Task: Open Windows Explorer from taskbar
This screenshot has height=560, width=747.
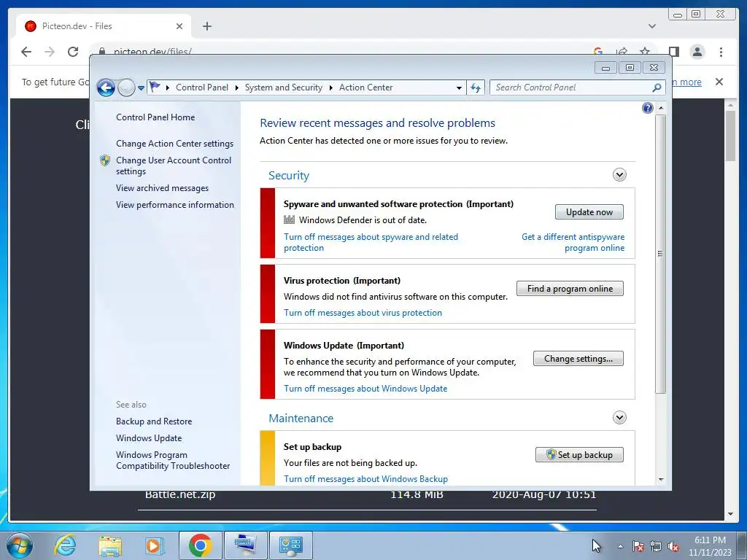Action: (110, 545)
